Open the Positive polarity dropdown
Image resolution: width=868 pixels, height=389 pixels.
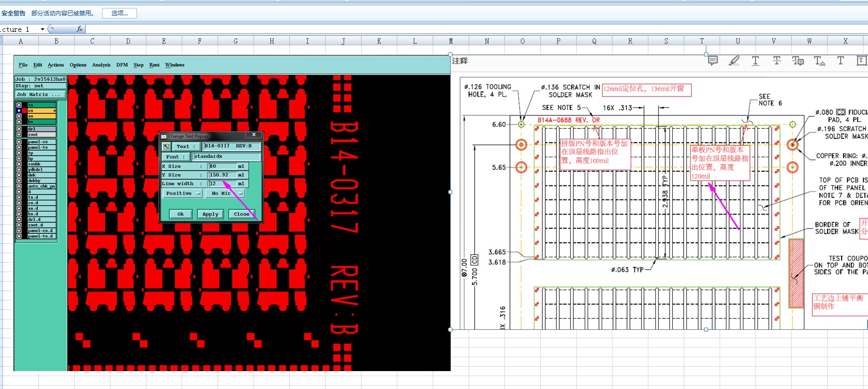click(183, 194)
